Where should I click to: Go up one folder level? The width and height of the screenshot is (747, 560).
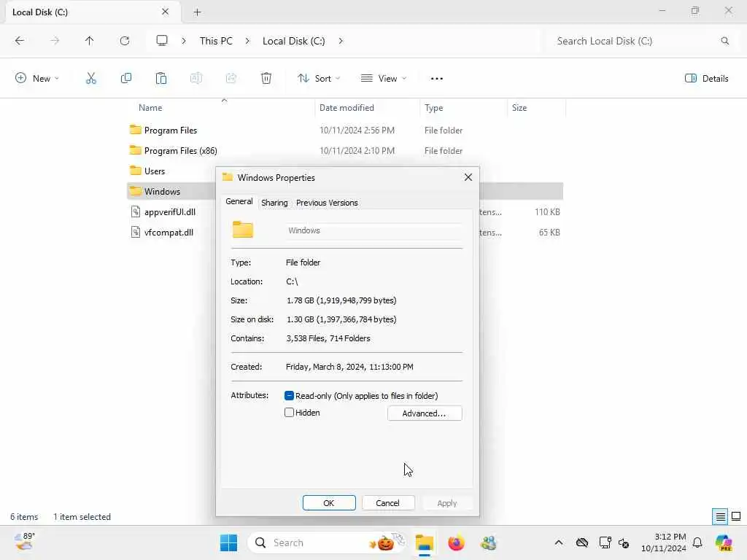click(90, 41)
